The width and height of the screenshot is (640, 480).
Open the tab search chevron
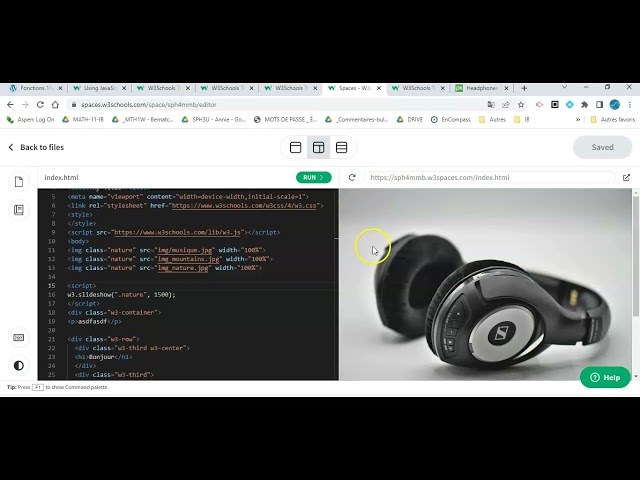pos(564,87)
